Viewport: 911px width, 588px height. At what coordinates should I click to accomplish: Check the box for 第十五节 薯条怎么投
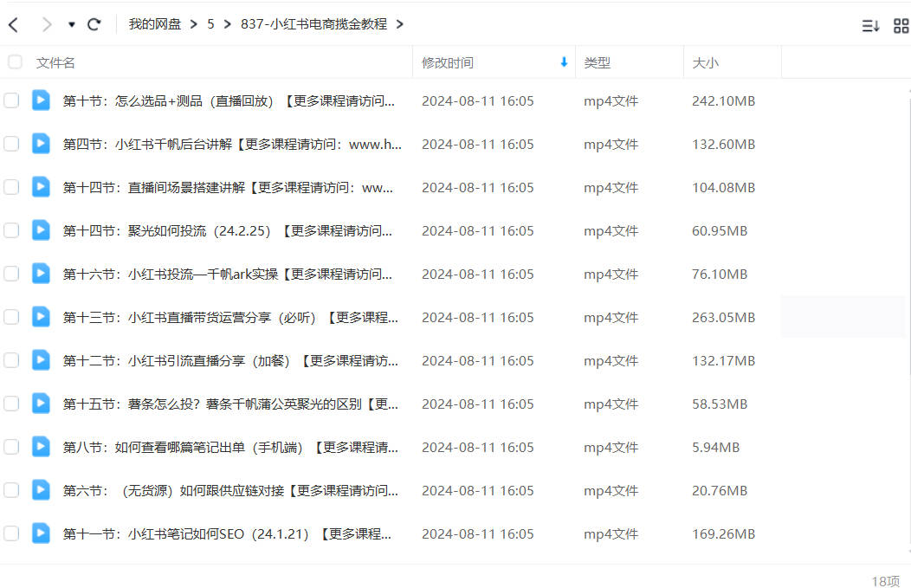coord(11,404)
